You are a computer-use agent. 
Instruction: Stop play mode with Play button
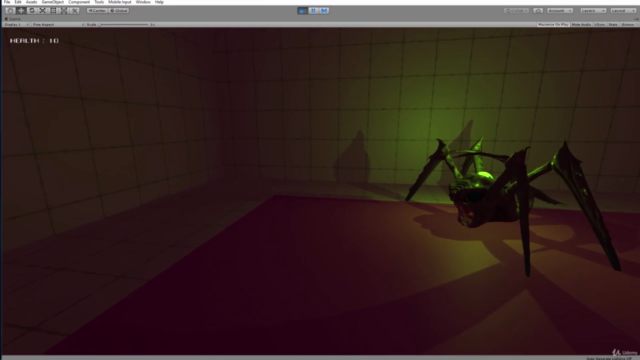[x=302, y=11]
